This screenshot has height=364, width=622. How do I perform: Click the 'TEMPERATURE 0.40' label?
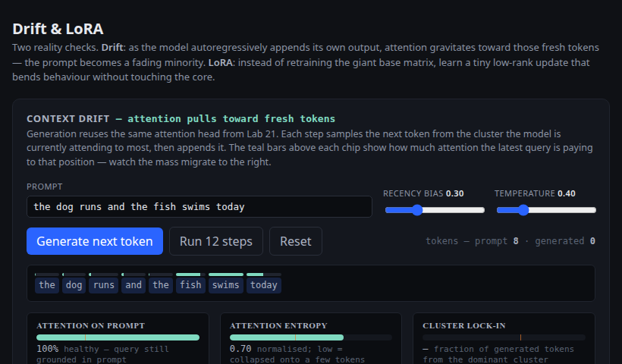[535, 193]
